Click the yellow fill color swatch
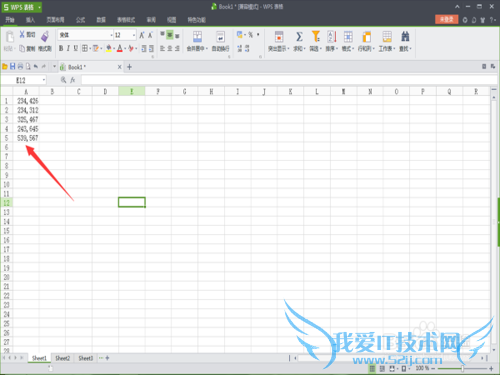Image resolution: width=500 pixels, height=375 pixels. click(x=109, y=49)
